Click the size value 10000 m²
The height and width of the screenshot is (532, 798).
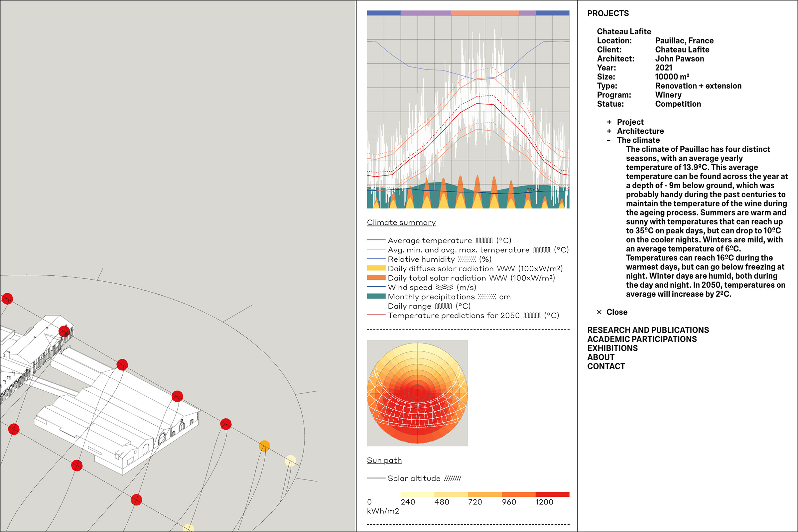672,77
